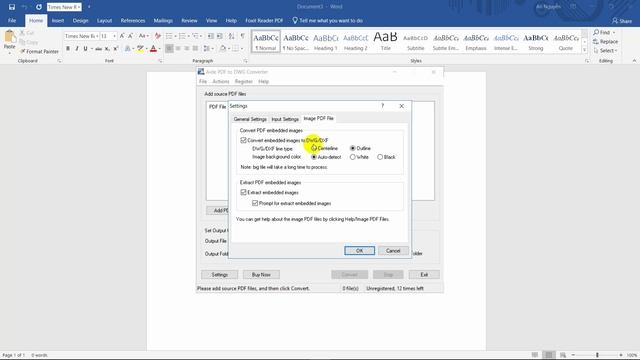Viewport: 640px width, 360px height.
Task: Click decrease indent icon
Action: (211, 36)
